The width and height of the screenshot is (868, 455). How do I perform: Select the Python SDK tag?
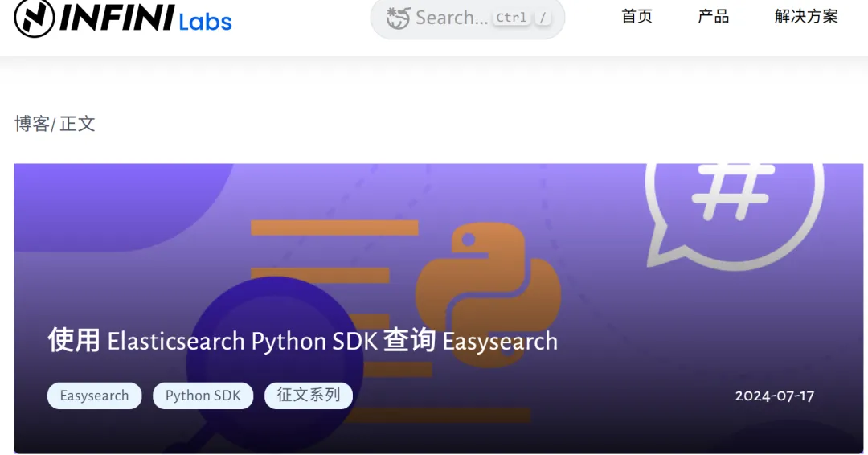coord(203,396)
